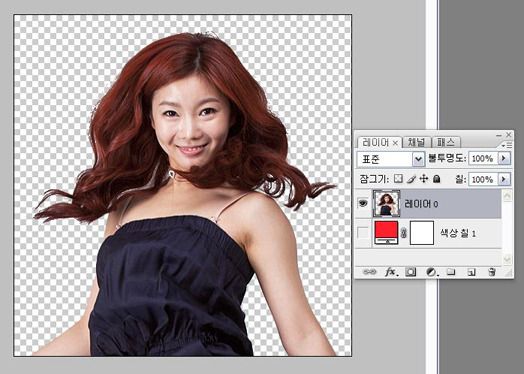Switch to the 패스 tab
The width and height of the screenshot is (524, 374).
click(x=446, y=142)
